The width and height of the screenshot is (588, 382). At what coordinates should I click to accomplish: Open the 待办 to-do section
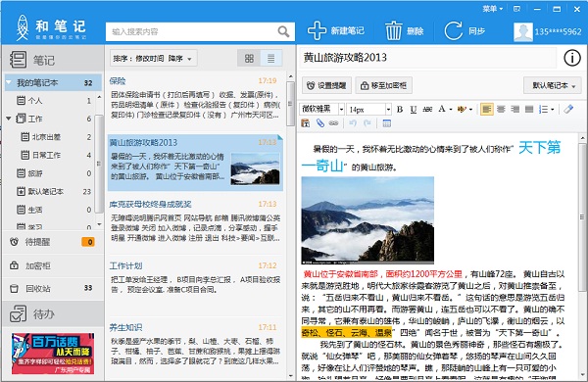[x=53, y=313]
